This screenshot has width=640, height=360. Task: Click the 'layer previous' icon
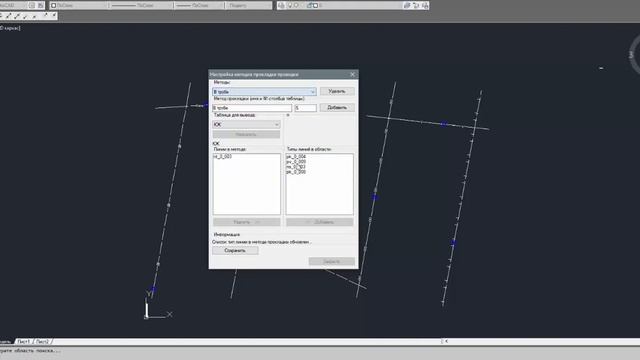click(416, 5)
